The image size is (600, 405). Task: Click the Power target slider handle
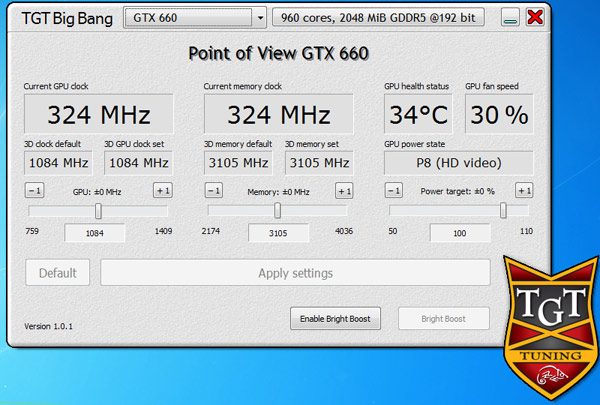tap(503, 211)
